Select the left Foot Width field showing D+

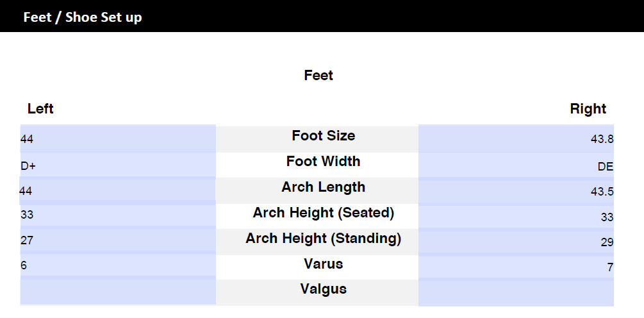coord(118,165)
